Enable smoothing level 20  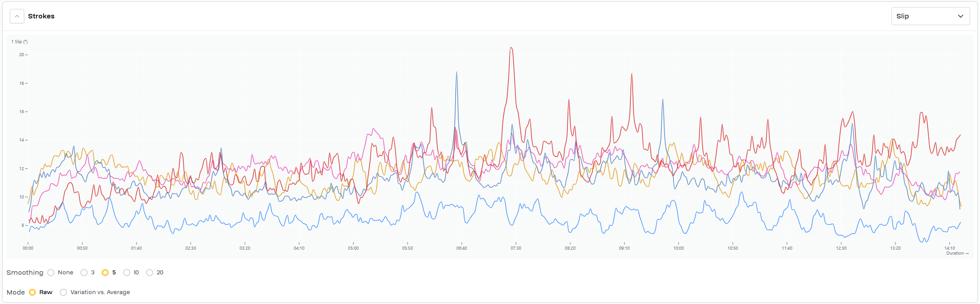pos(150,273)
